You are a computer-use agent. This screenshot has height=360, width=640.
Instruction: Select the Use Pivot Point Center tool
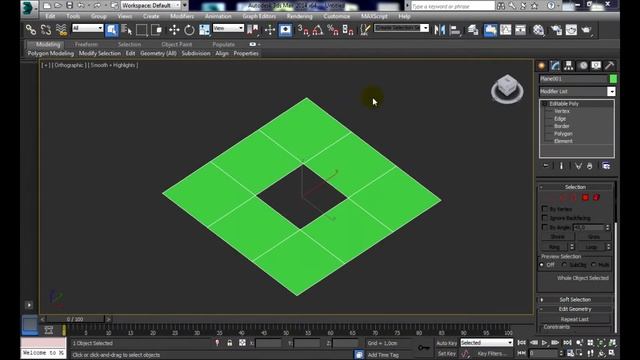pos(253,30)
